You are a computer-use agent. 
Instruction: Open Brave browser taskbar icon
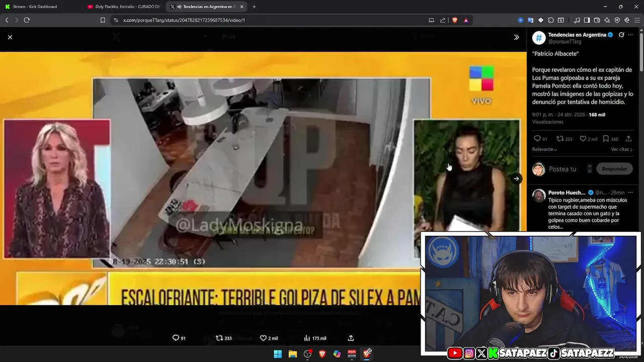pyautogui.click(x=322, y=354)
